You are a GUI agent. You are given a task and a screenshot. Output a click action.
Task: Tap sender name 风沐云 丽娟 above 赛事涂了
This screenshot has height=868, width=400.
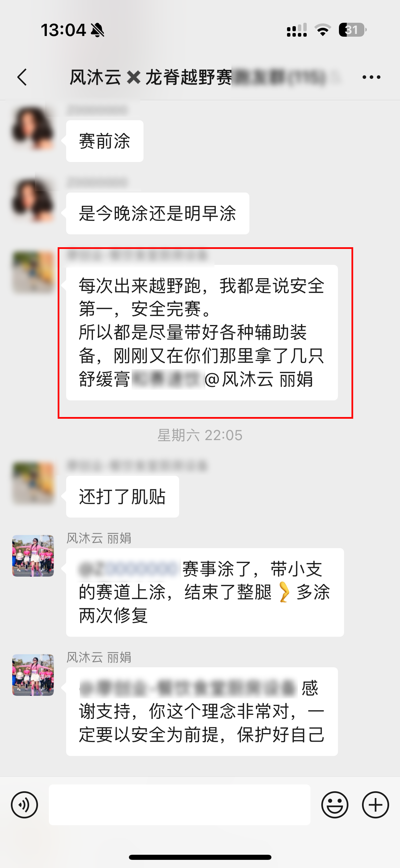[x=99, y=538]
